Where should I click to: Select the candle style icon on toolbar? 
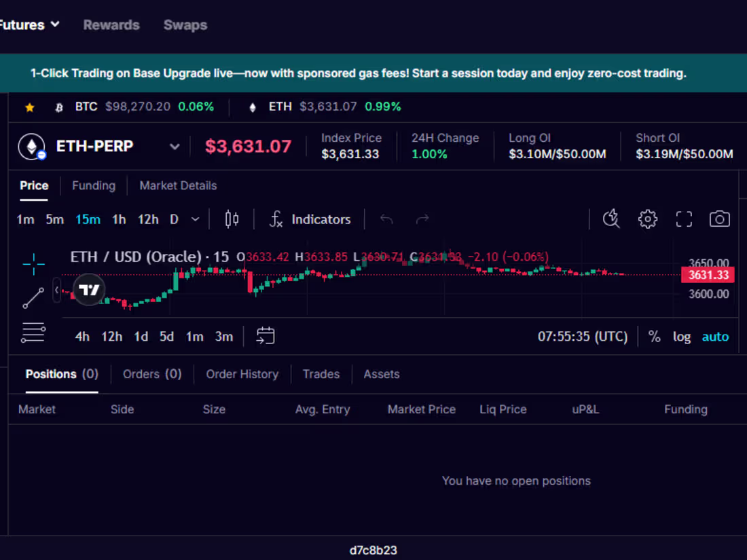pos(231,219)
